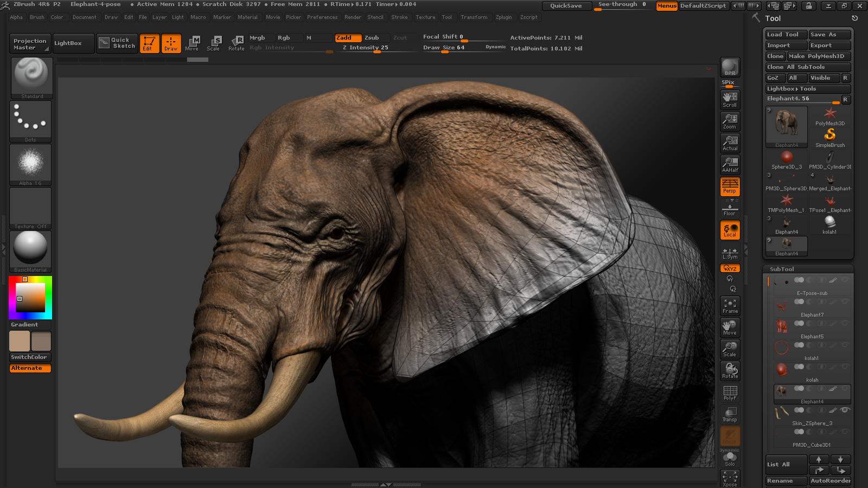Viewport: 868px width, 488px height.
Task: Toggle PolyF polyframe display
Action: coord(730,393)
